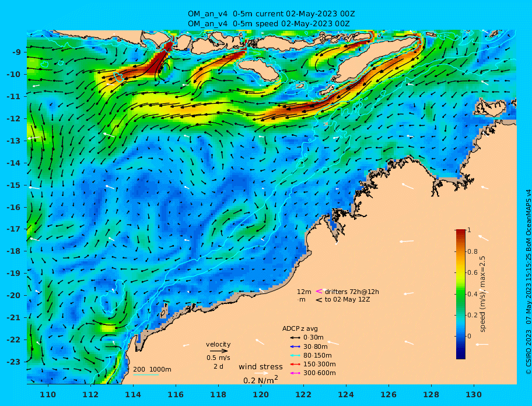Click the latitude label "-21"
The width and height of the screenshot is (532, 406).
pyautogui.click(x=13, y=318)
